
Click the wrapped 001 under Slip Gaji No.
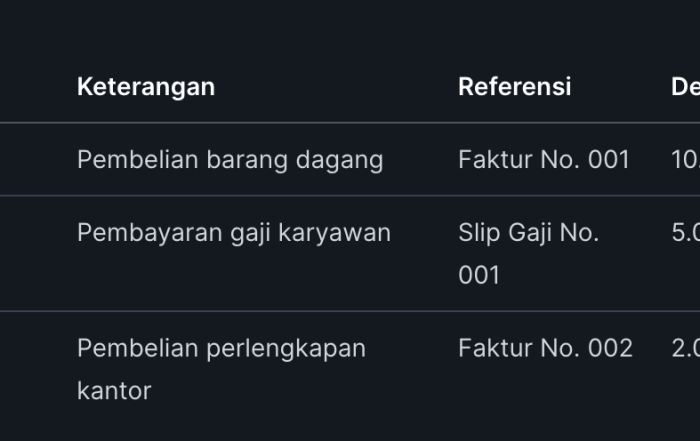point(479,275)
